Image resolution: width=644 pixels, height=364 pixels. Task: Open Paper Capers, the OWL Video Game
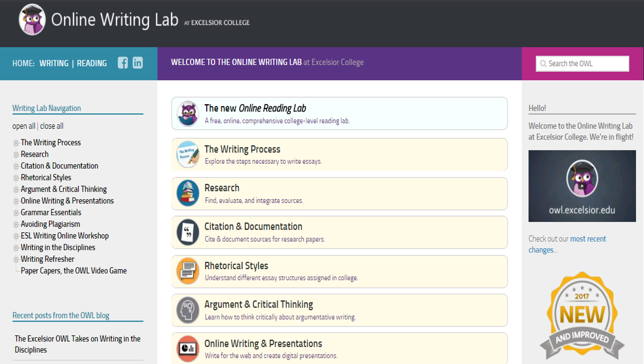click(x=74, y=271)
